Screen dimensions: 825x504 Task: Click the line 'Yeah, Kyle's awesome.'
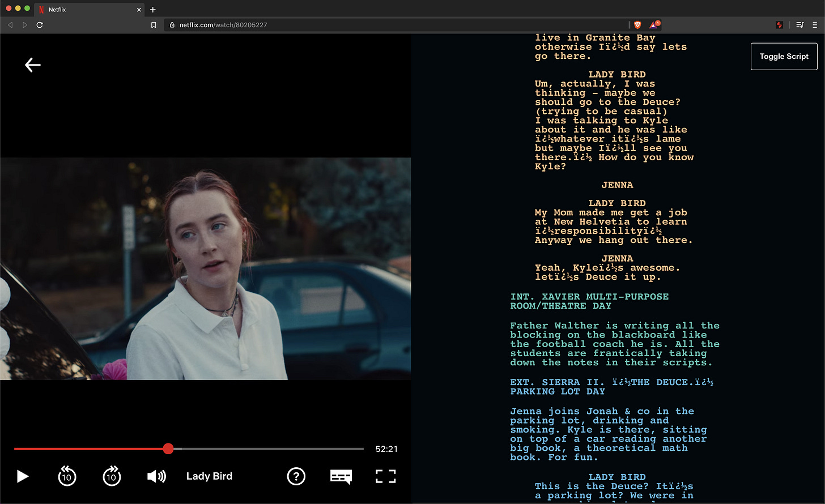tap(607, 268)
